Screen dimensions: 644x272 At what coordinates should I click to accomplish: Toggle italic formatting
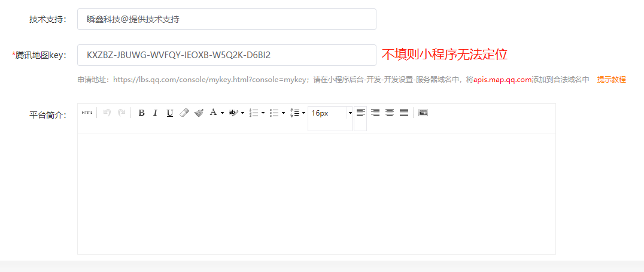coord(155,113)
